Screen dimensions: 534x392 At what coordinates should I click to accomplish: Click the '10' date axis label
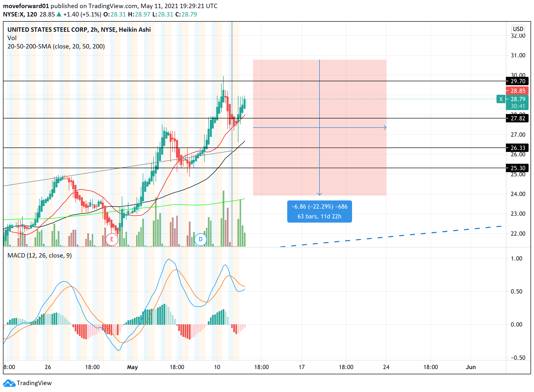pos(217,367)
